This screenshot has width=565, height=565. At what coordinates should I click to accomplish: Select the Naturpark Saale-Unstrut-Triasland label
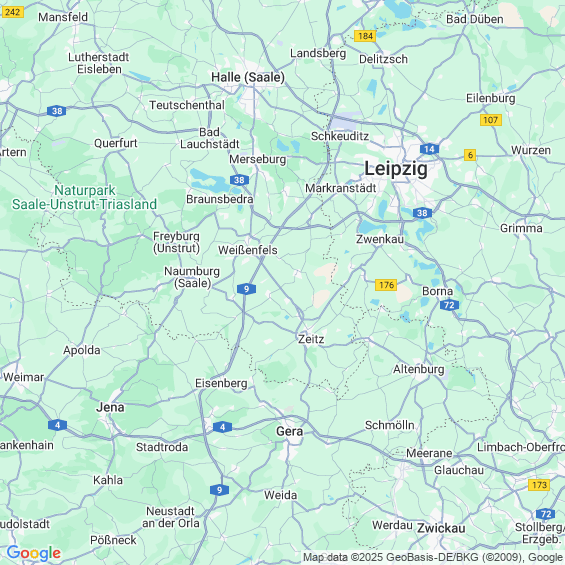(84, 197)
